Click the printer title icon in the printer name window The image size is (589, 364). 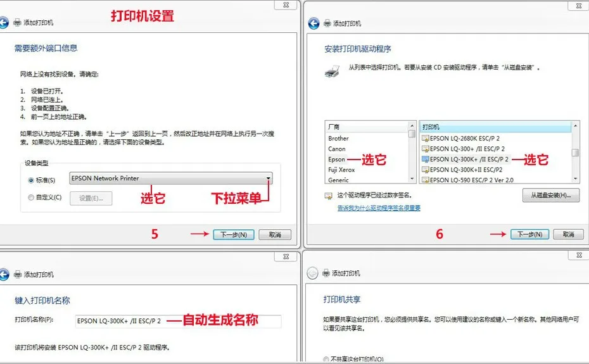18,275
